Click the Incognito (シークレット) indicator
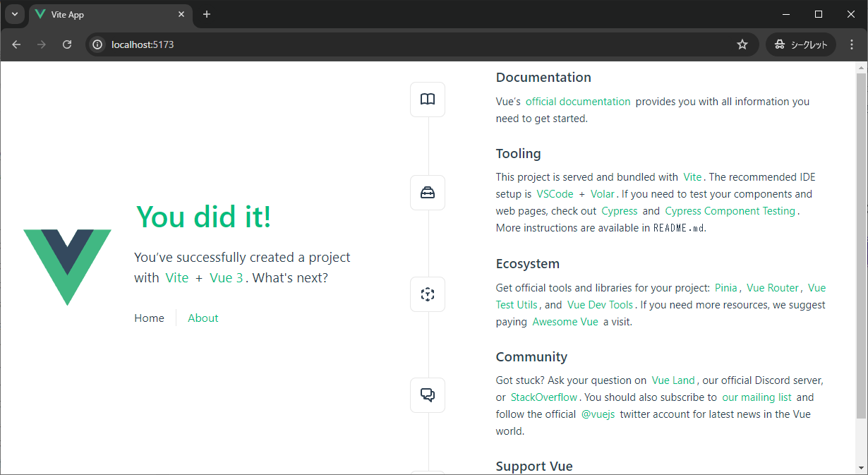The height and width of the screenshot is (475, 868). tap(801, 44)
